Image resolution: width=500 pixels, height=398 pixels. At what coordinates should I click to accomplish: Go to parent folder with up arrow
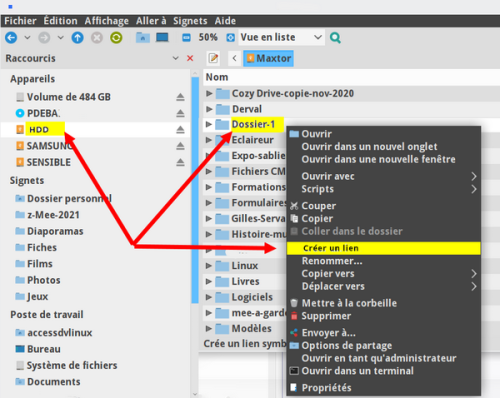(x=77, y=37)
